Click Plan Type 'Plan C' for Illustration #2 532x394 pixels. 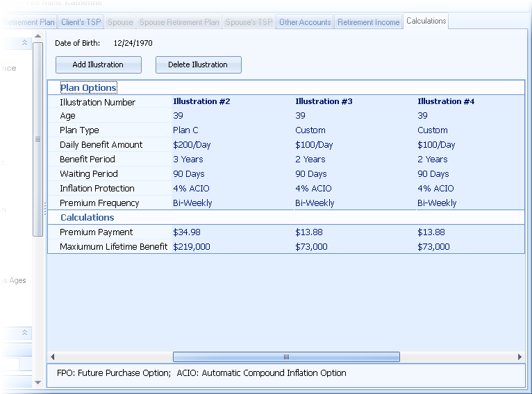185,130
